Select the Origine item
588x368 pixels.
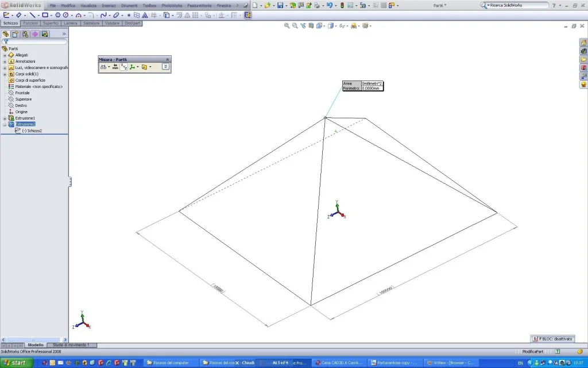coord(21,112)
